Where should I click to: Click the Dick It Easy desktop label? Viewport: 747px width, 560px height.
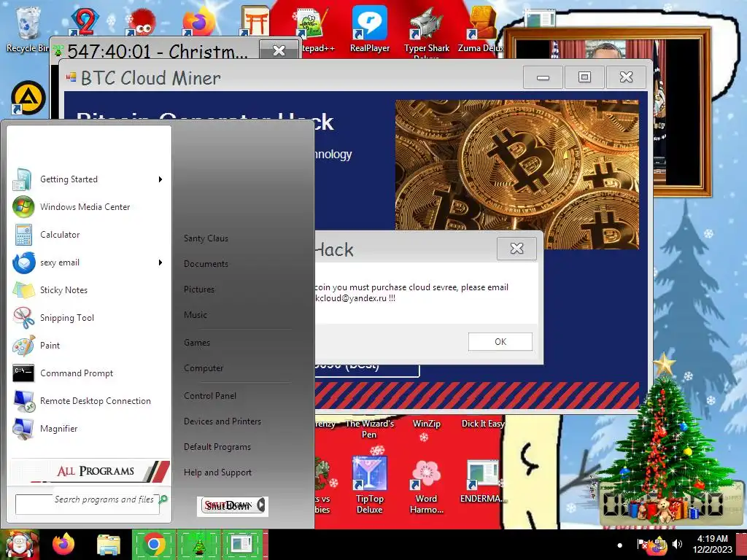[x=483, y=424]
